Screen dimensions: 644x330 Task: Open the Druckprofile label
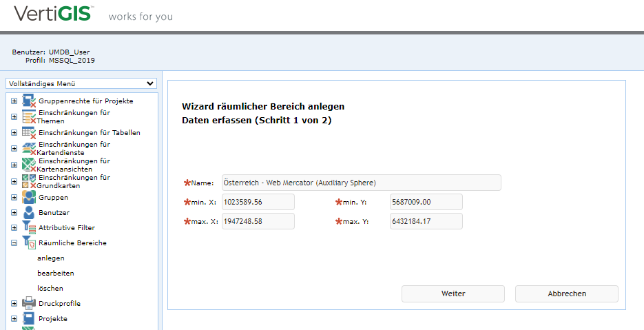(59, 303)
